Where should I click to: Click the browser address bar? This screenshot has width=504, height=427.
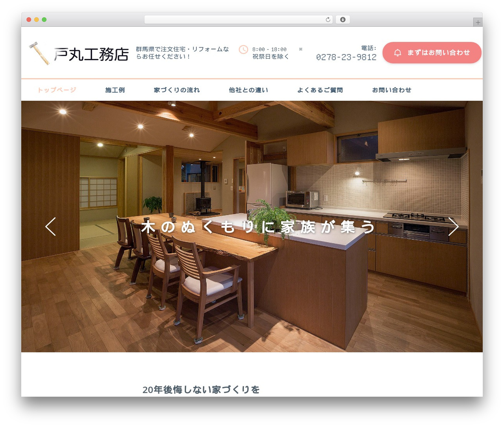[239, 20]
